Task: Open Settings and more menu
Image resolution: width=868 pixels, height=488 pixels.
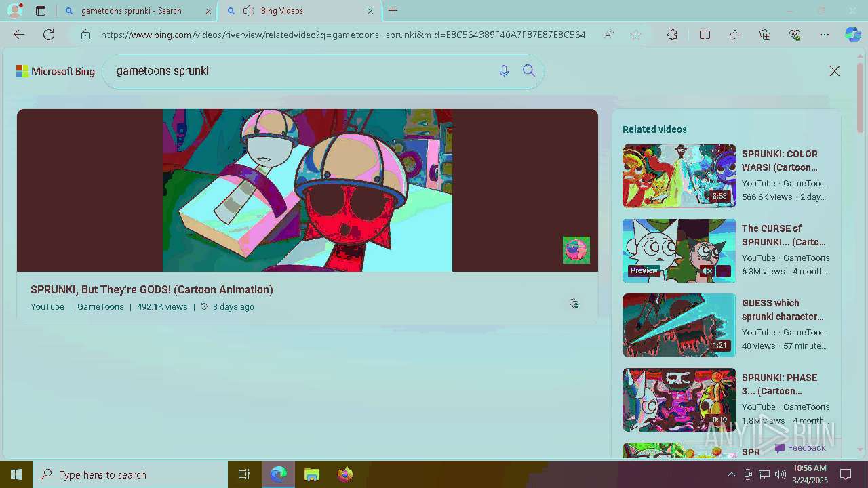Action: [825, 35]
